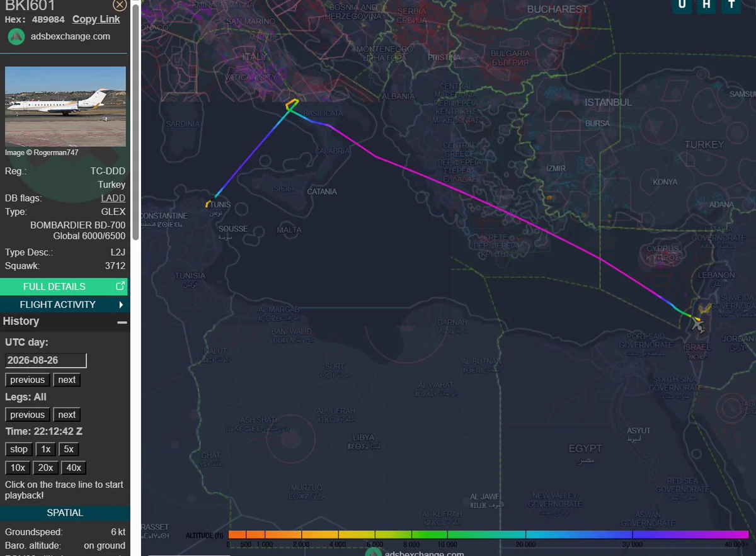756x556 pixels.
Task: Click the green adsbexchange logo icon
Action: 16,37
